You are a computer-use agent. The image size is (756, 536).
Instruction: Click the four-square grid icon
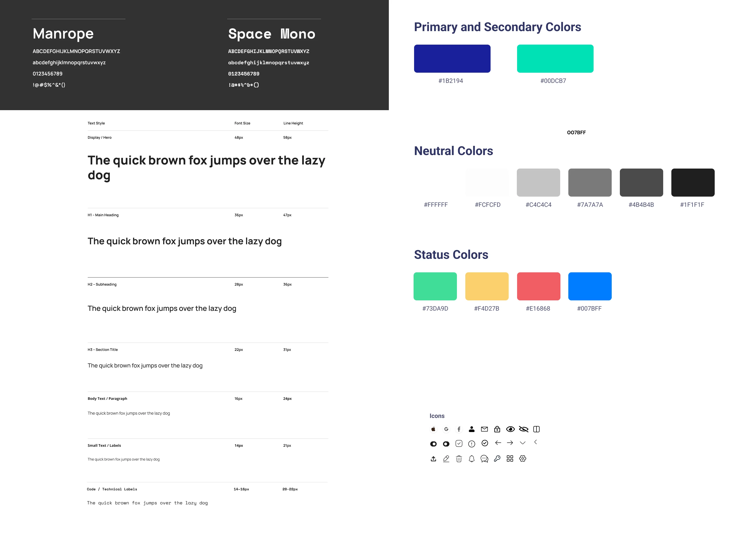pos(510,458)
